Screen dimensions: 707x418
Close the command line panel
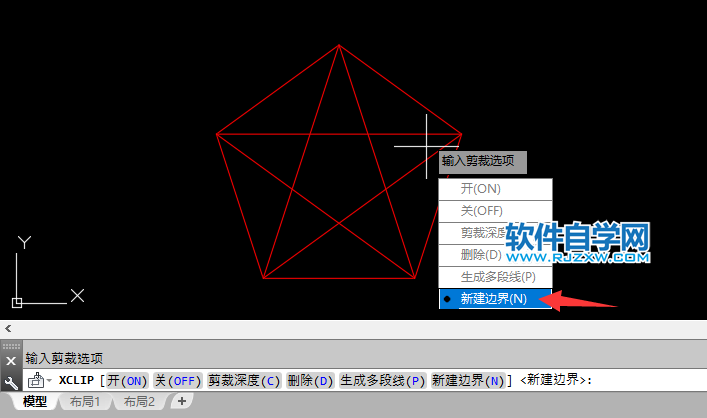click(11, 359)
